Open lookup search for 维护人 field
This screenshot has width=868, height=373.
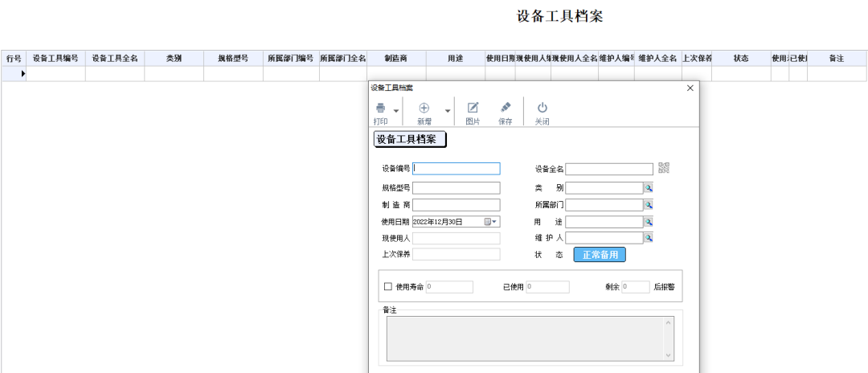[649, 238]
